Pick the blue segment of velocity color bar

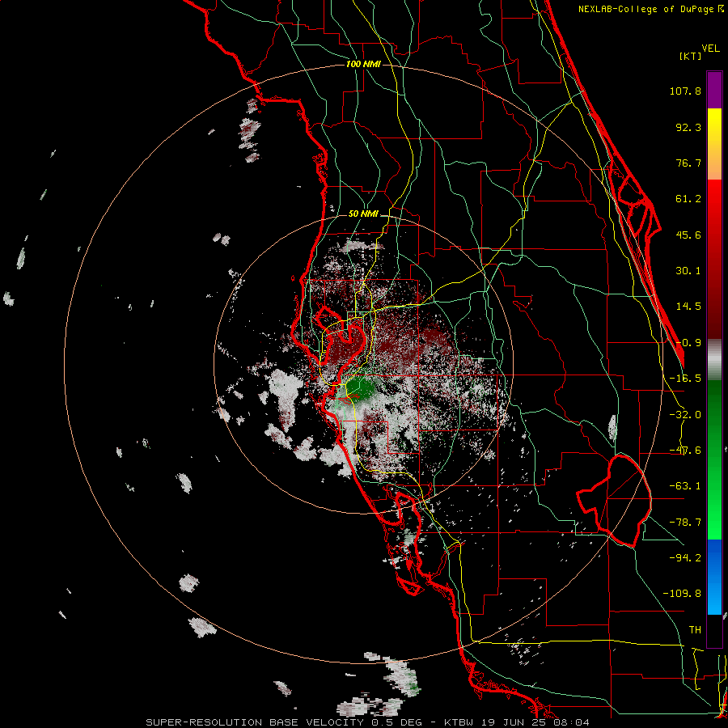coord(714,577)
